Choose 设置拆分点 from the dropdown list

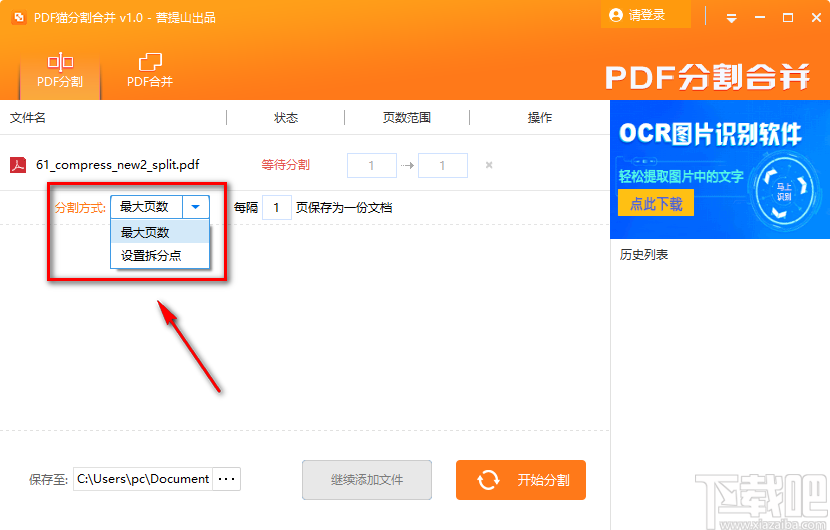(160, 255)
